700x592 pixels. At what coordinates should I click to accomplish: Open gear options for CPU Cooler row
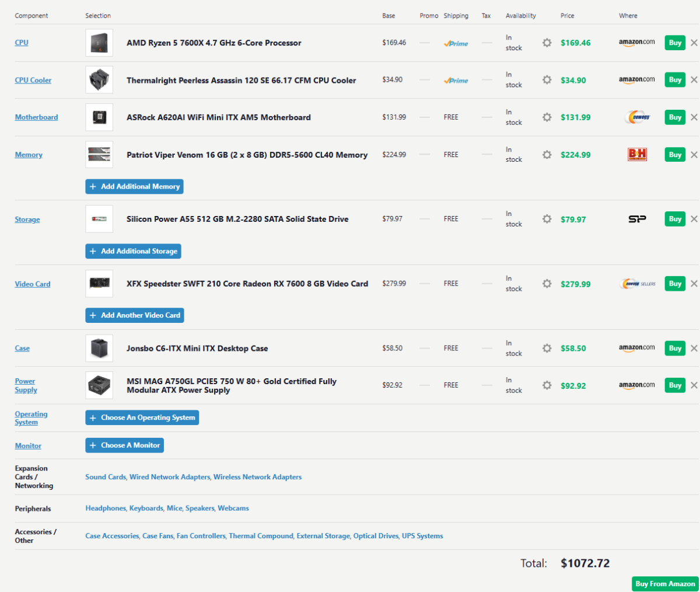coord(547,80)
